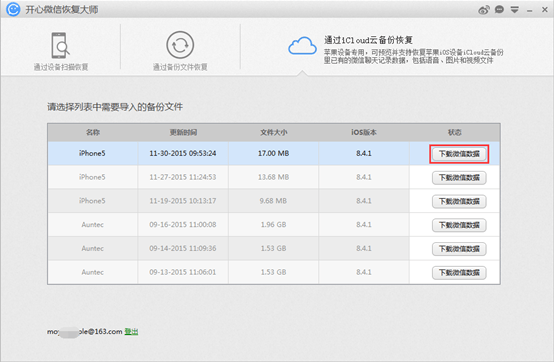
Task: Select the 1.96 GB Auntec backup row
Action: tap(274, 225)
